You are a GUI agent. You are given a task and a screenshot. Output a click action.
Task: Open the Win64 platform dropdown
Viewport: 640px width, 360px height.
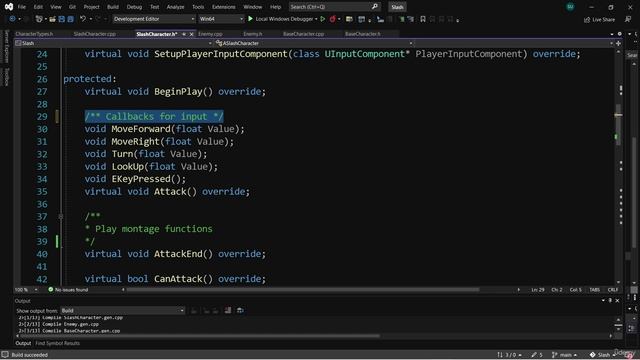221,19
